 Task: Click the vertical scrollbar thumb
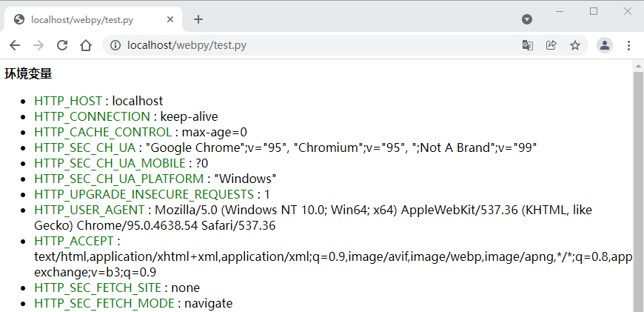coord(638,185)
